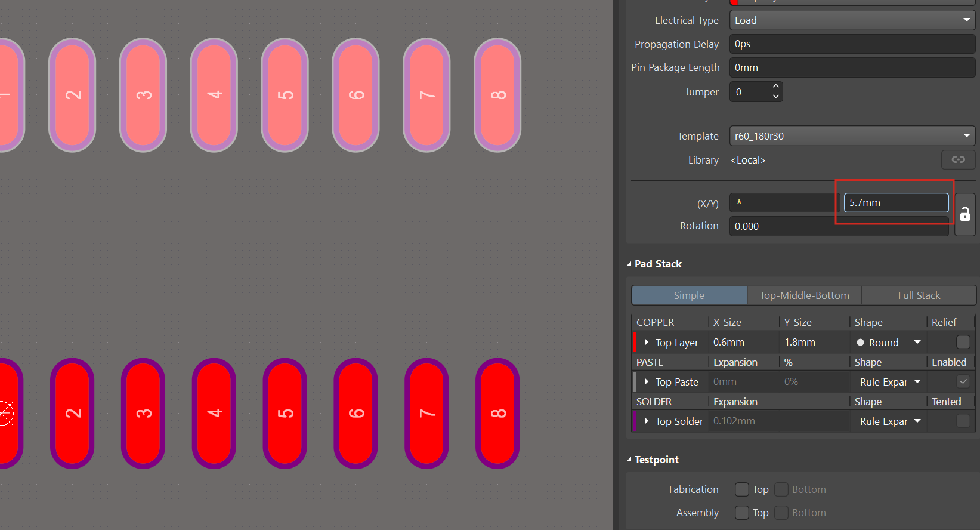The width and height of the screenshot is (980, 530).
Task: Click Top Paste Expansion 0mm cell
Action: [743, 381]
